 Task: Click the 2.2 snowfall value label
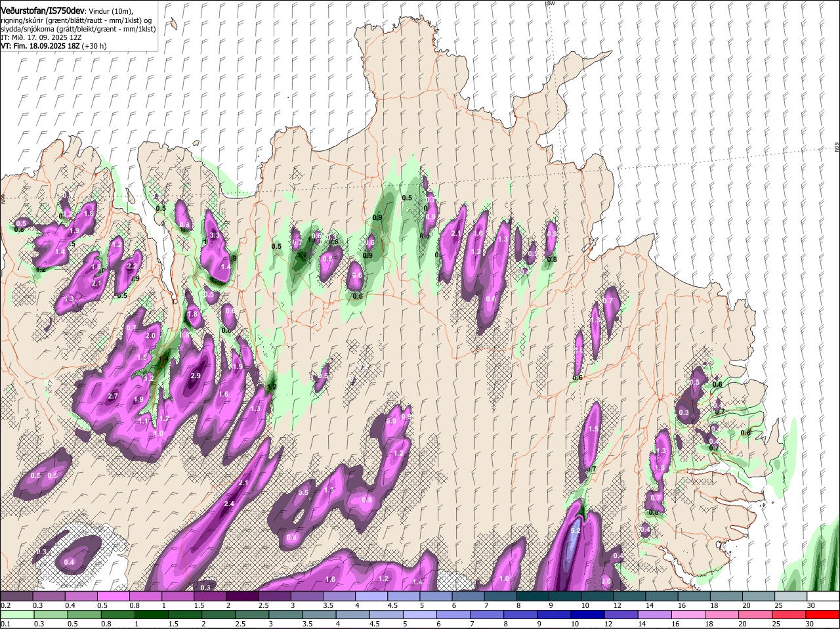click(x=131, y=266)
